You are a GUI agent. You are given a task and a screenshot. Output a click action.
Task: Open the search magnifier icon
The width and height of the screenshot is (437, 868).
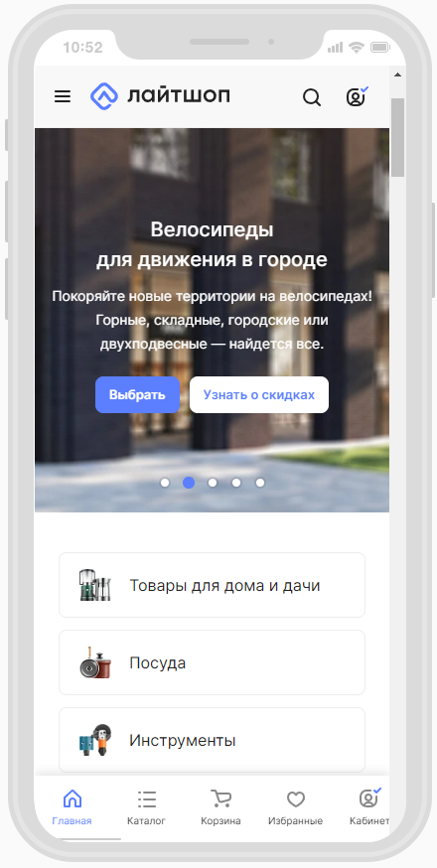pos(312,98)
